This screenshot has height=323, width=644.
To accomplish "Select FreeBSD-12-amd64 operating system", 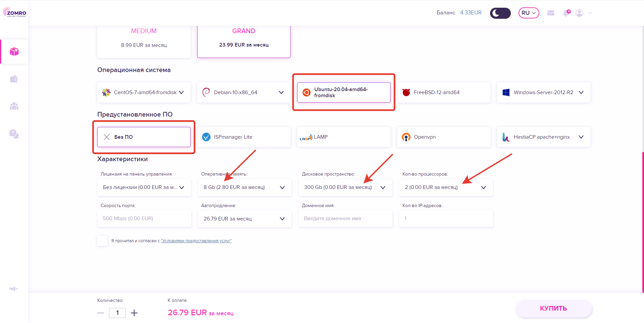I will 443,92.
